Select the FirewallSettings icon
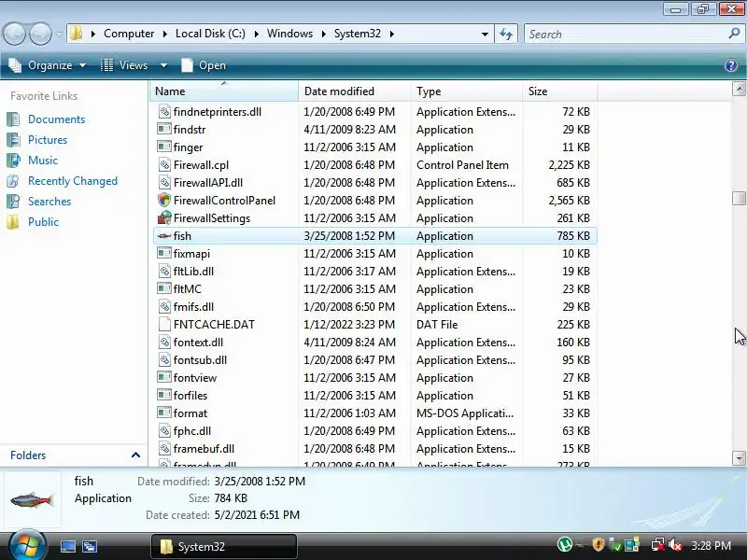This screenshot has width=747, height=560. (x=164, y=218)
